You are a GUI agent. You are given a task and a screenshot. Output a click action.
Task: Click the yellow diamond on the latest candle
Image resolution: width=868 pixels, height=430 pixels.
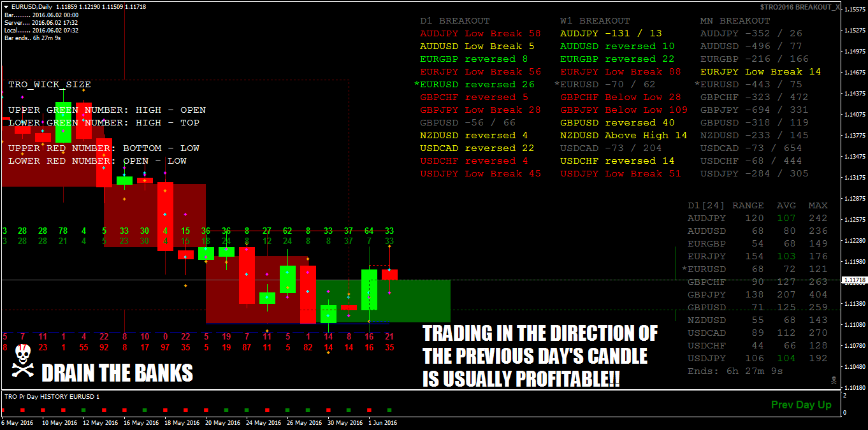389,246
